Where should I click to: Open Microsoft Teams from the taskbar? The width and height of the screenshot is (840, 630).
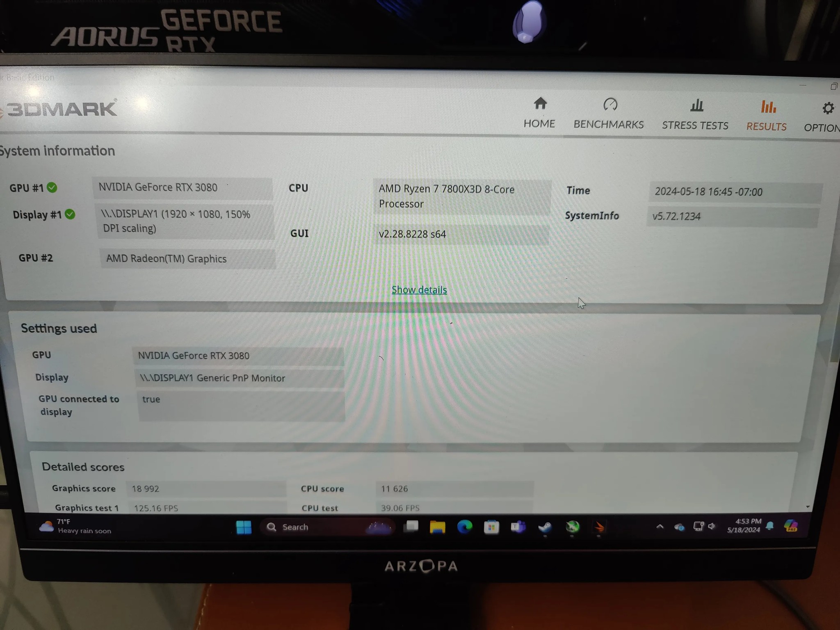(x=518, y=527)
